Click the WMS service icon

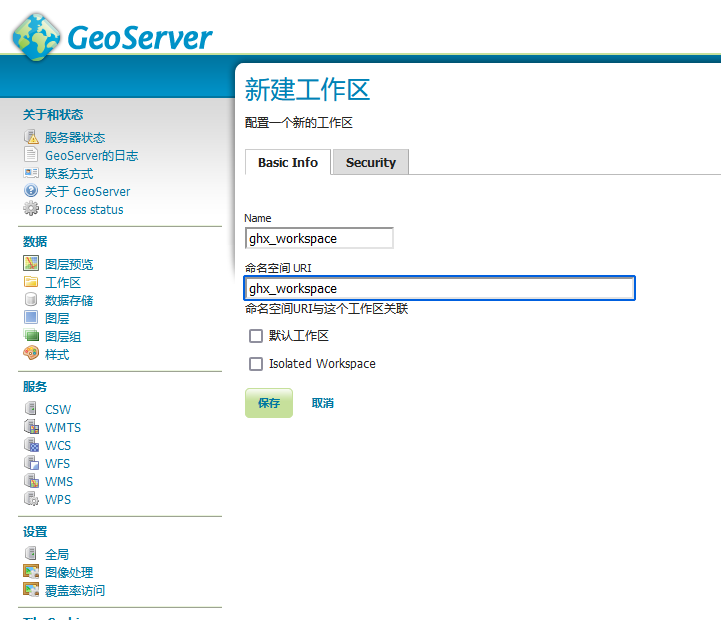tap(31, 481)
